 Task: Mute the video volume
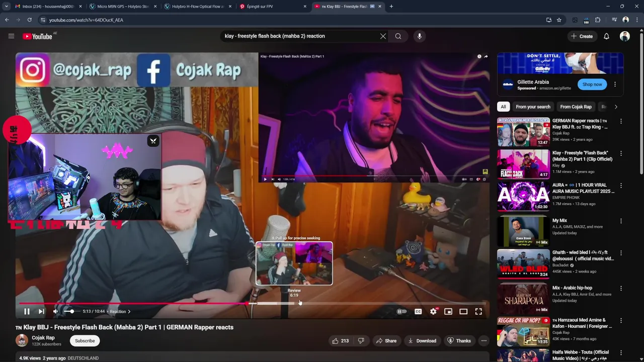56,311
